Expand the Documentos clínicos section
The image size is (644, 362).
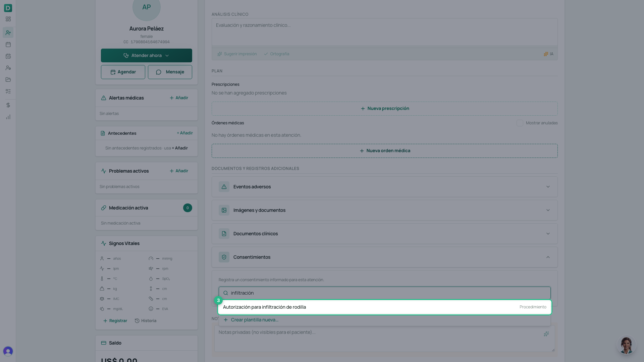tap(384, 234)
